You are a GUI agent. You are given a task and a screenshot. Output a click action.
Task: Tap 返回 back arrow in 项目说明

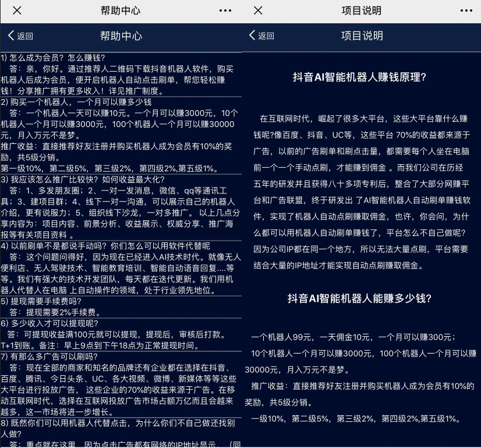click(261, 36)
